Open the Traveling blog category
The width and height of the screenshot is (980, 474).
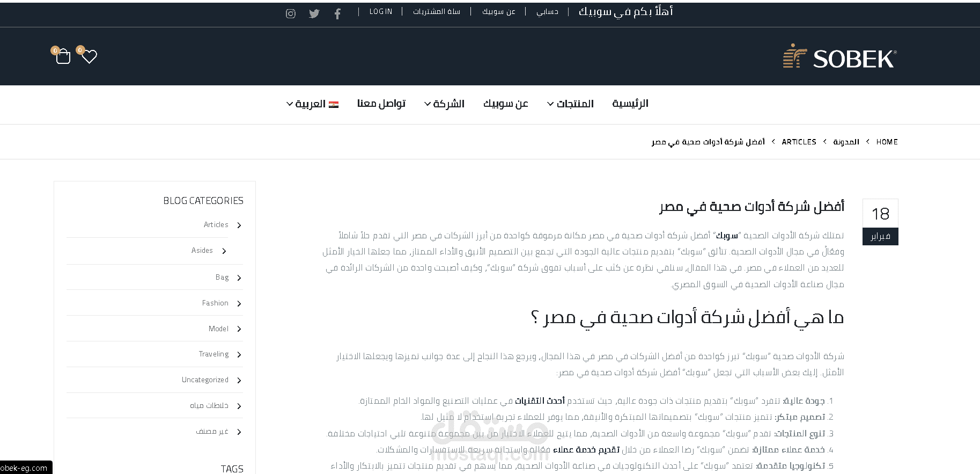pos(213,354)
